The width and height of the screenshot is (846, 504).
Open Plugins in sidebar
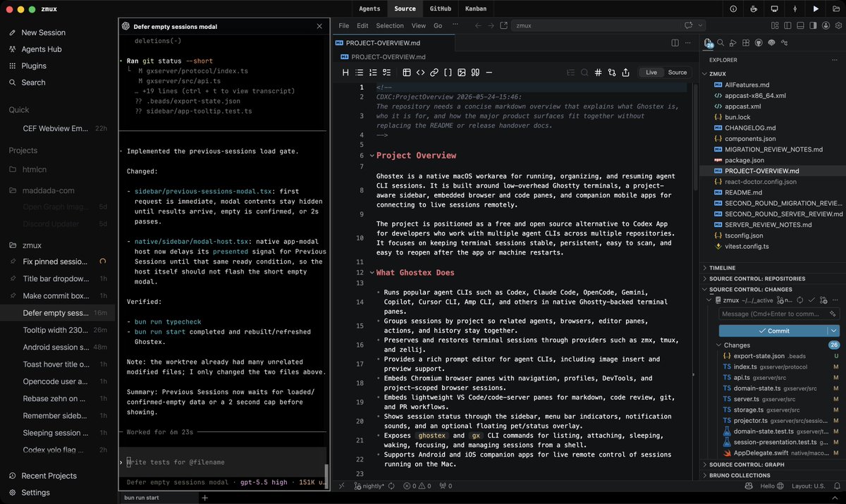point(34,66)
